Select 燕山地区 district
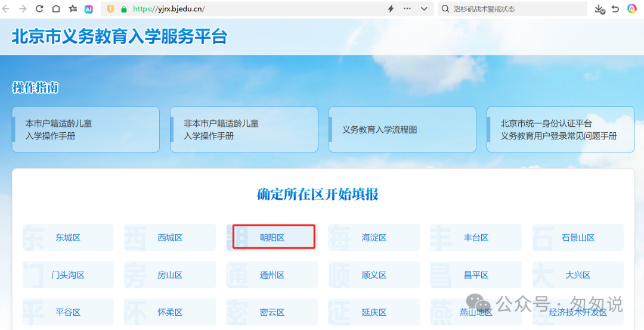 (x=476, y=312)
